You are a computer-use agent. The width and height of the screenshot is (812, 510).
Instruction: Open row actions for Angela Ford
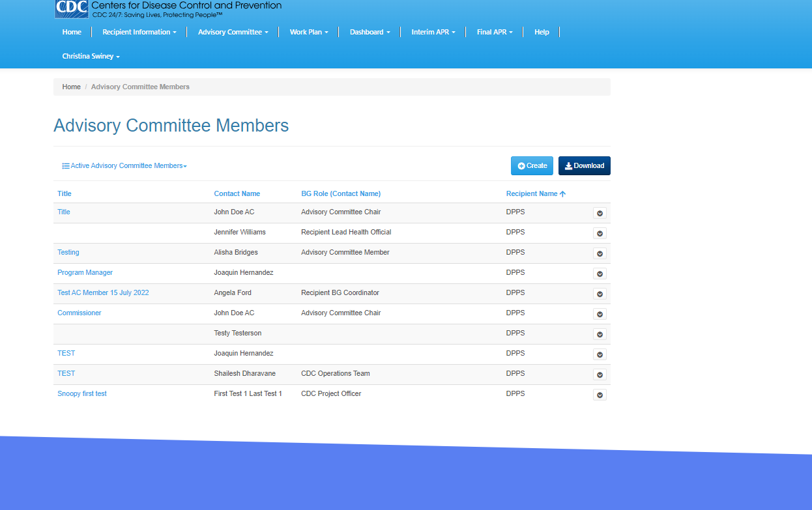[x=600, y=294]
